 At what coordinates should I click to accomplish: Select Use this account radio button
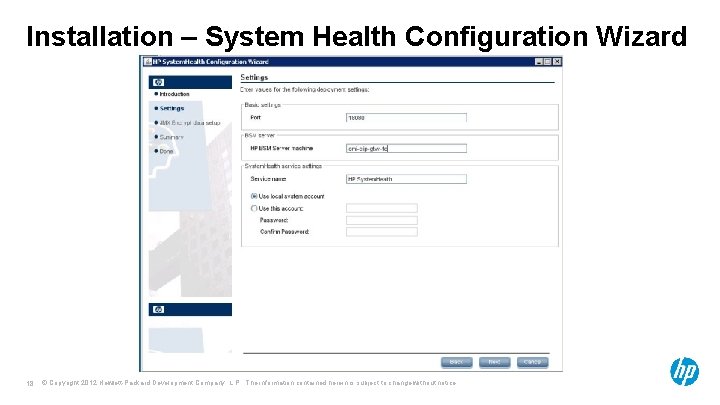coord(254,208)
